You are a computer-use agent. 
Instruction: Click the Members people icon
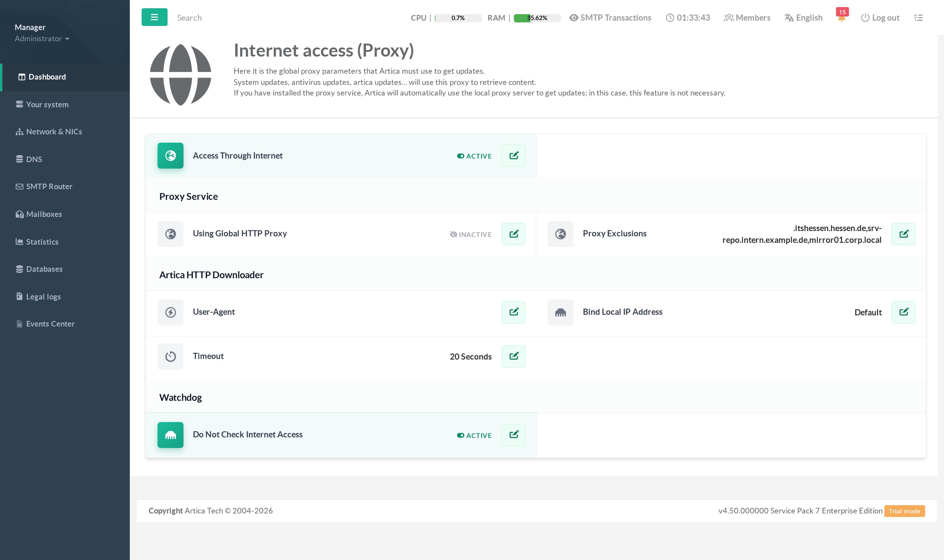(x=728, y=18)
